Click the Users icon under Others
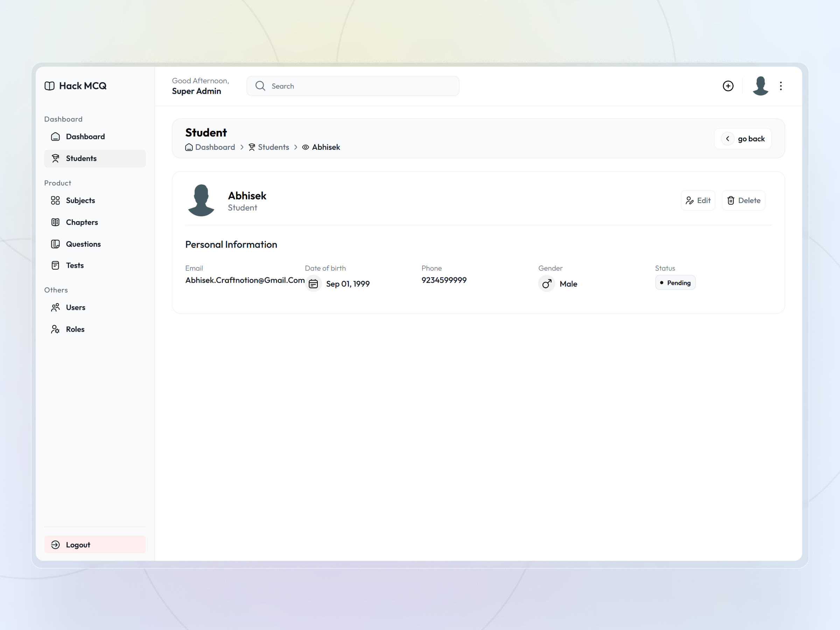 (x=56, y=307)
